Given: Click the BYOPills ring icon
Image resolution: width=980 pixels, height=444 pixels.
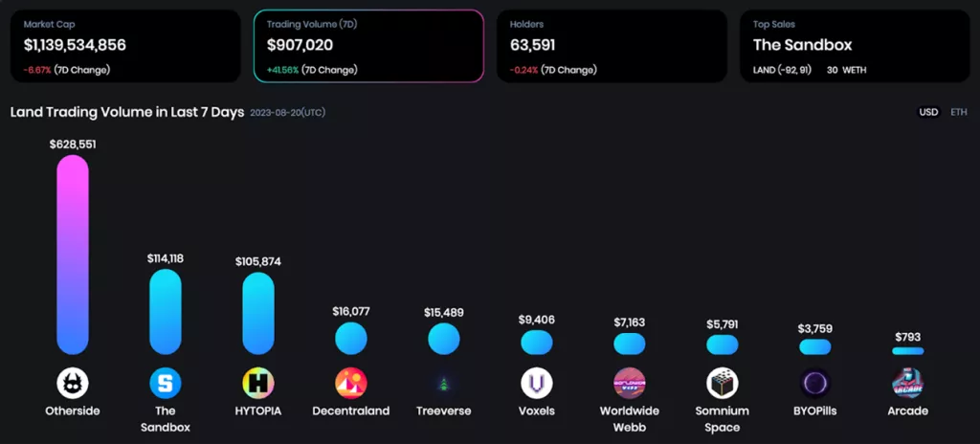Looking at the screenshot, I should coord(815,384).
